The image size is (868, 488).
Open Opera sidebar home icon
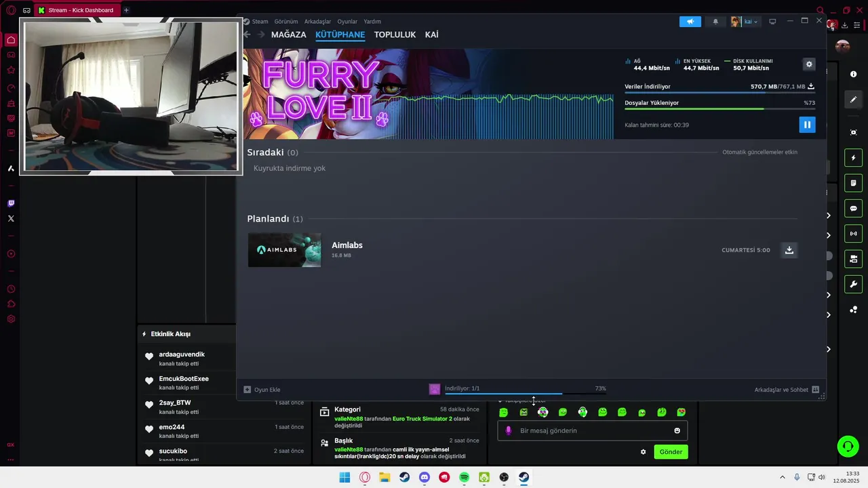pyautogui.click(x=11, y=40)
